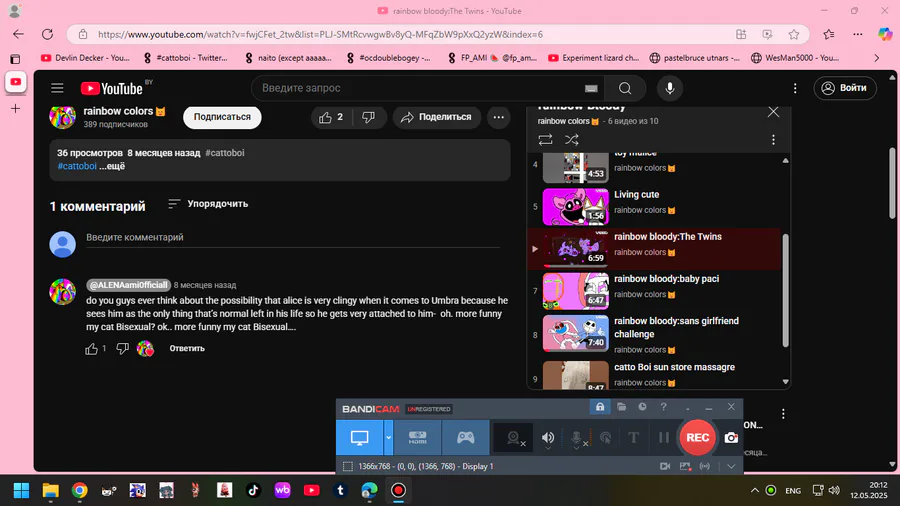
Task: Expand video description via ...ещё
Action: (112, 166)
